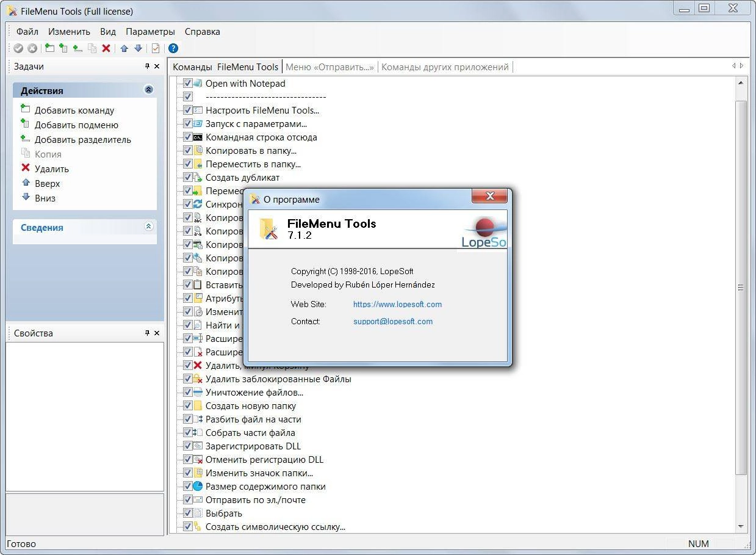Click the icon of 'Отменить регистрацию DLL'
The image size is (756, 555).
click(x=198, y=460)
